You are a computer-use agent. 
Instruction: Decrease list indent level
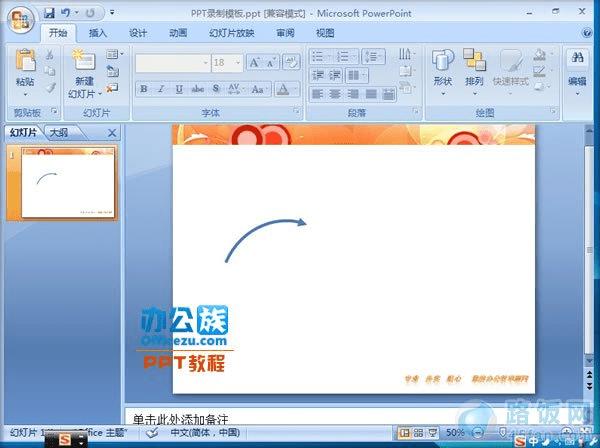(317, 75)
